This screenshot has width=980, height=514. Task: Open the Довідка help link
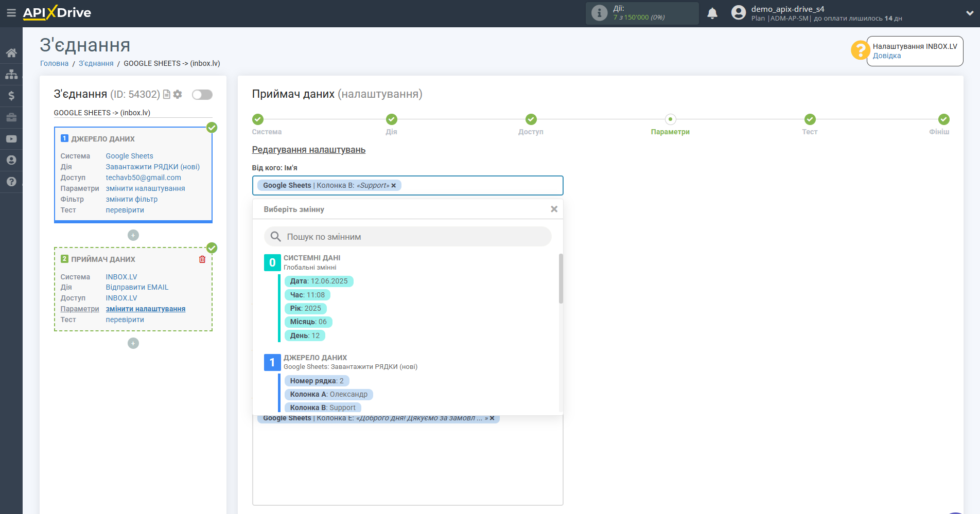click(x=887, y=56)
